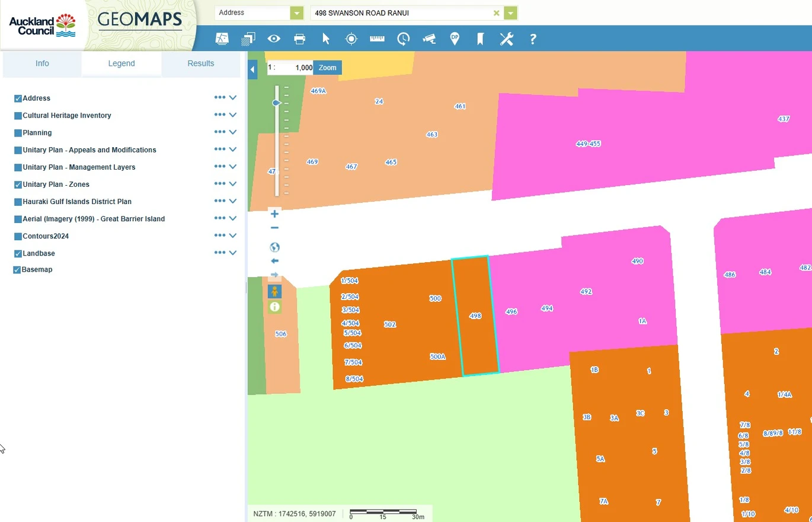Open the print tool in toolbar
The image size is (812, 522).
300,39
